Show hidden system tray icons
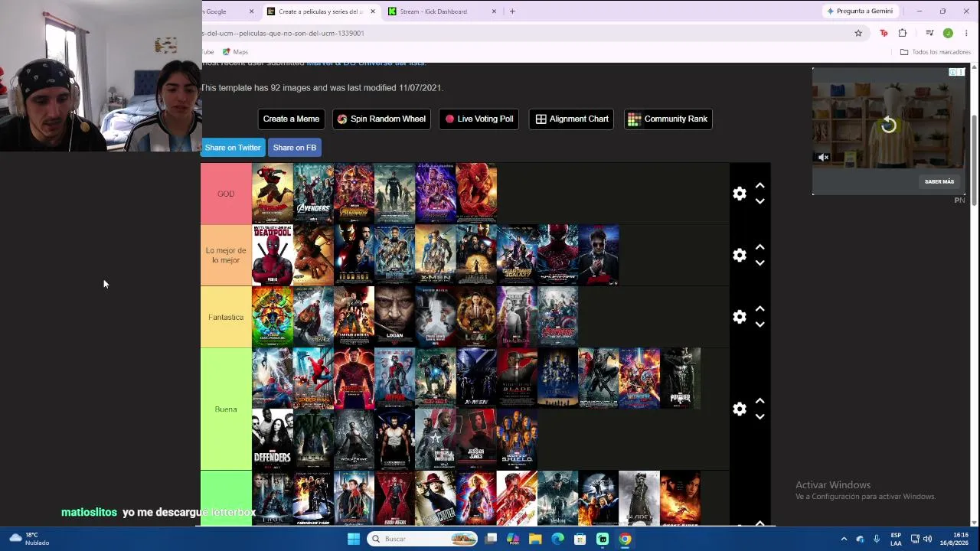The width and height of the screenshot is (980, 551). click(844, 539)
